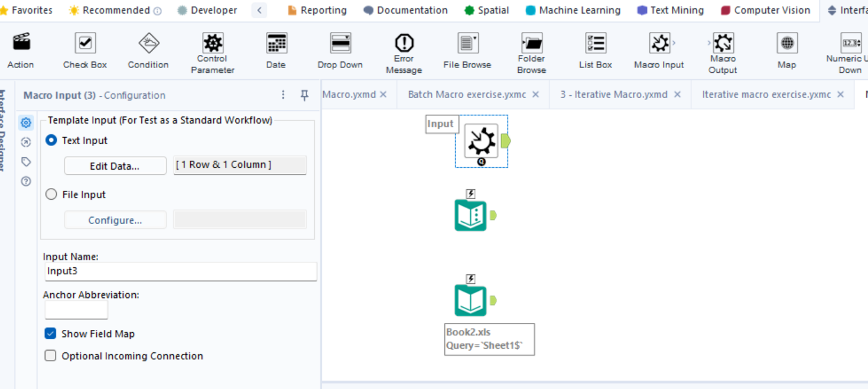Click the Edit Data button
This screenshot has height=389, width=868.
115,166
